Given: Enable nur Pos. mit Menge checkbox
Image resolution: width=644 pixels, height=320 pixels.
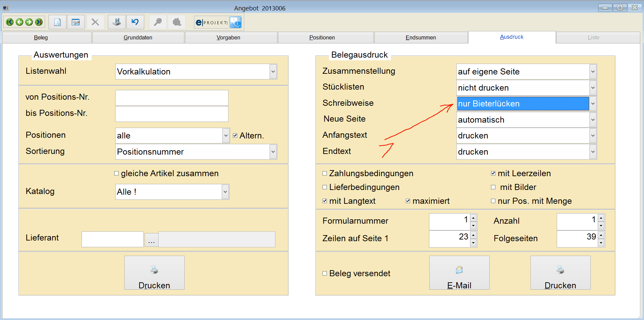Looking at the screenshot, I should [493, 201].
